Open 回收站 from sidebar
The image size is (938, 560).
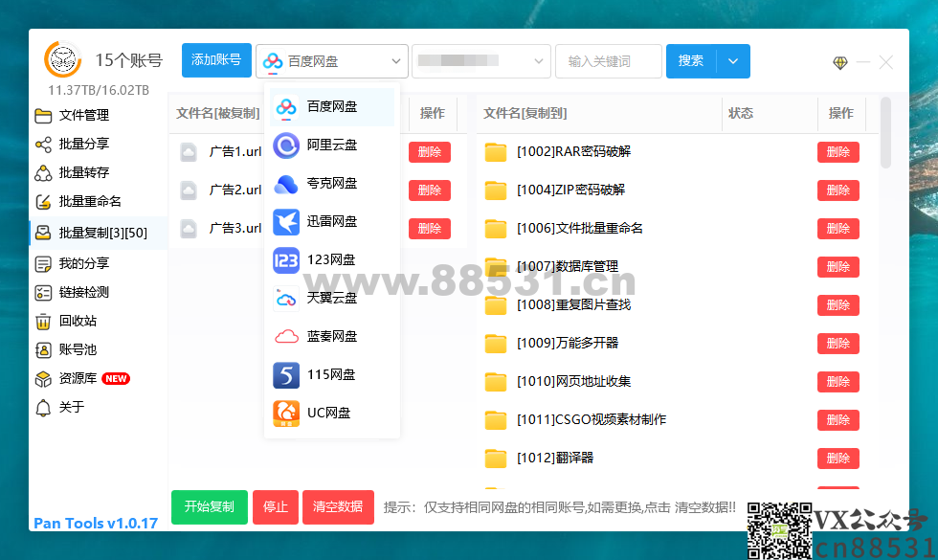tap(78, 322)
